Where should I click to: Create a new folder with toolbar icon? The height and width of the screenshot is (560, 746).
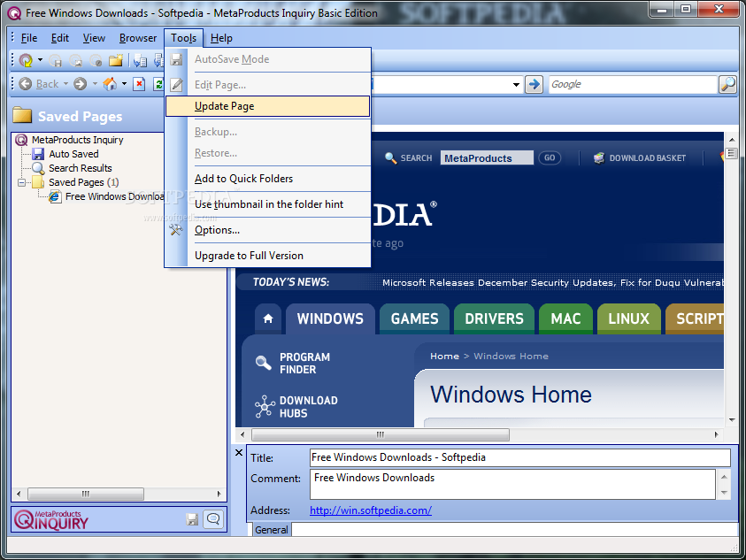tap(116, 60)
